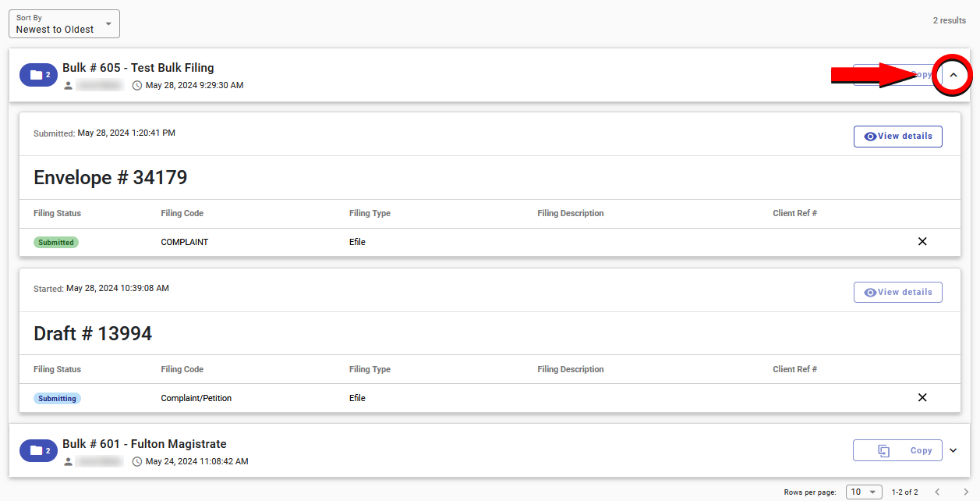Click the user icon under Bulk # 601
This screenshot has height=501, width=980.
(69, 461)
